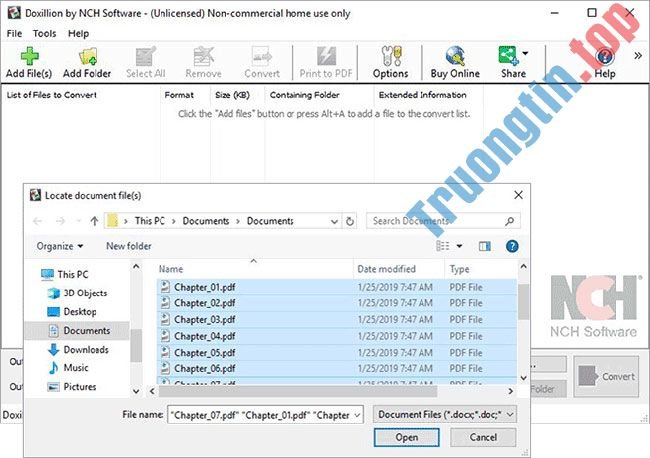Click Select All toolbar icon
The image size is (650, 458).
coord(146,62)
